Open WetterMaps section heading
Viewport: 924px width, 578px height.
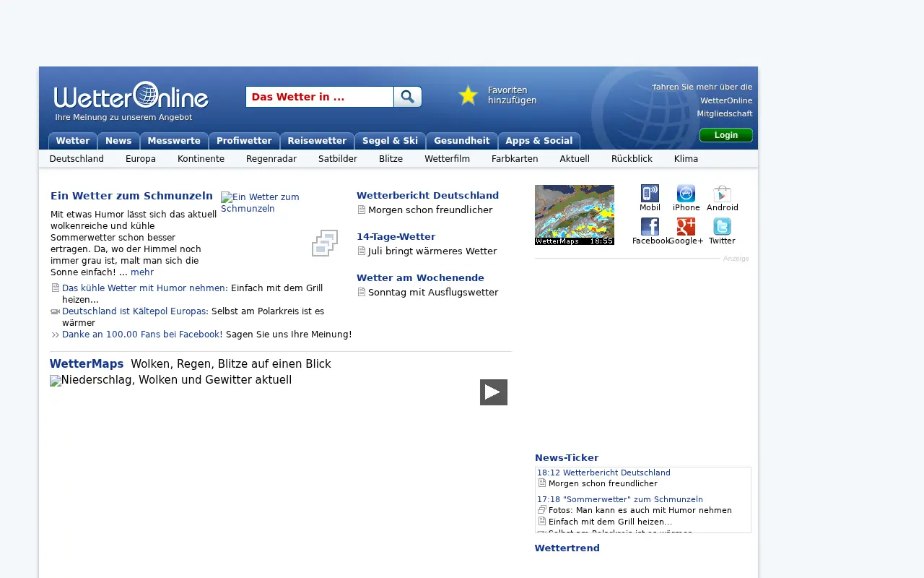pyautogui.click(x=87, y=364)
